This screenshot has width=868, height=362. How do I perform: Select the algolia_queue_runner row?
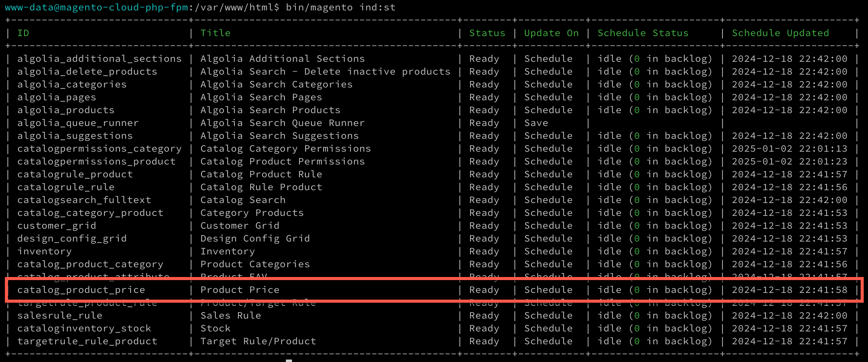pyautogui.click(x=78, y=123)
